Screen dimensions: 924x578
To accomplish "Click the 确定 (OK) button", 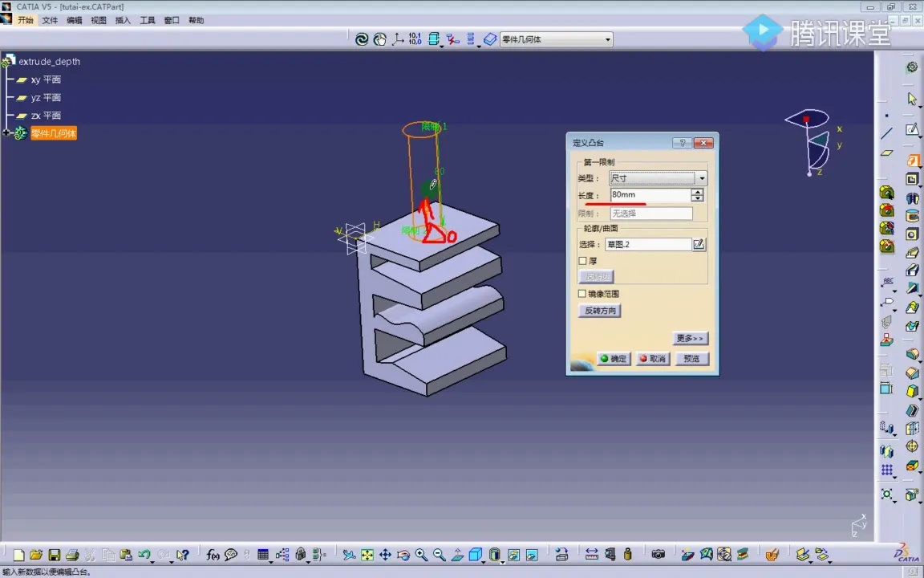I will 614,359.
